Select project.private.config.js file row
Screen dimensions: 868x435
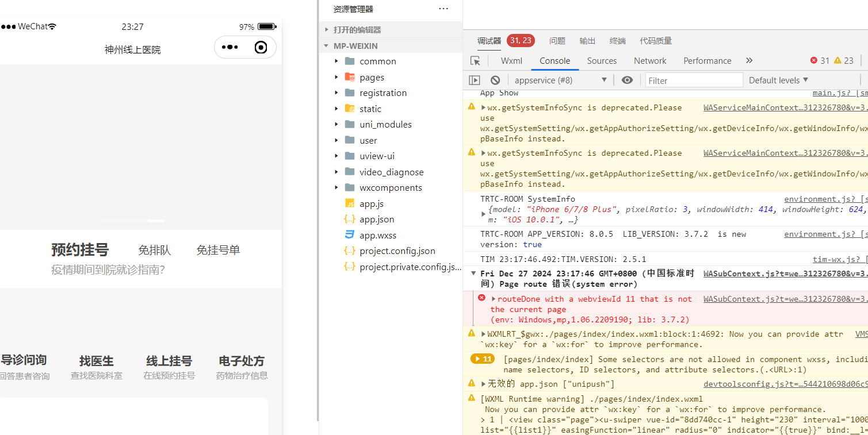pyautogui.click(x=391, y=267)
